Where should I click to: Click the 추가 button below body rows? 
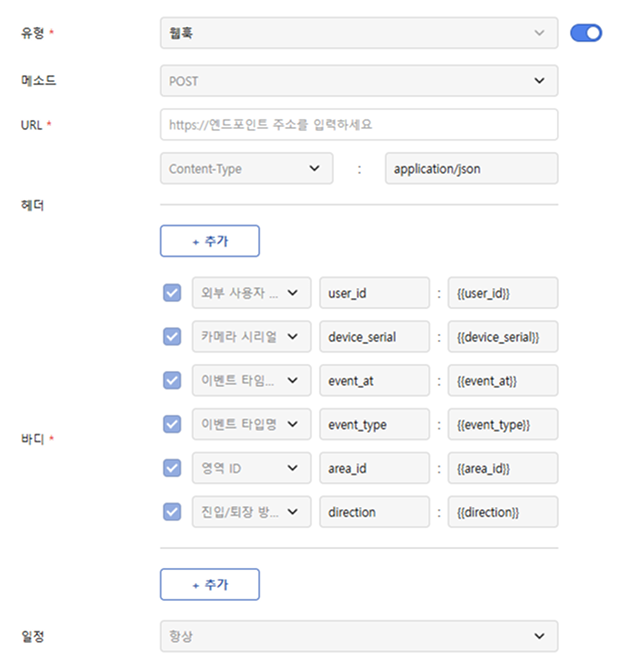[x=209, y=585]
